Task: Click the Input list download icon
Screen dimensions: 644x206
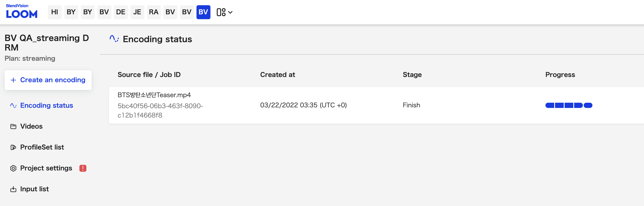Action: pyautogui.click(x=13, y=189)
